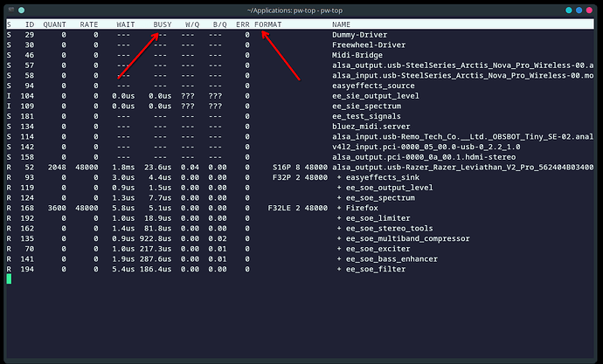Select the ee_soe_exciter row name
This screenshot has height=364, width=603.
click(x=378, y=249)
